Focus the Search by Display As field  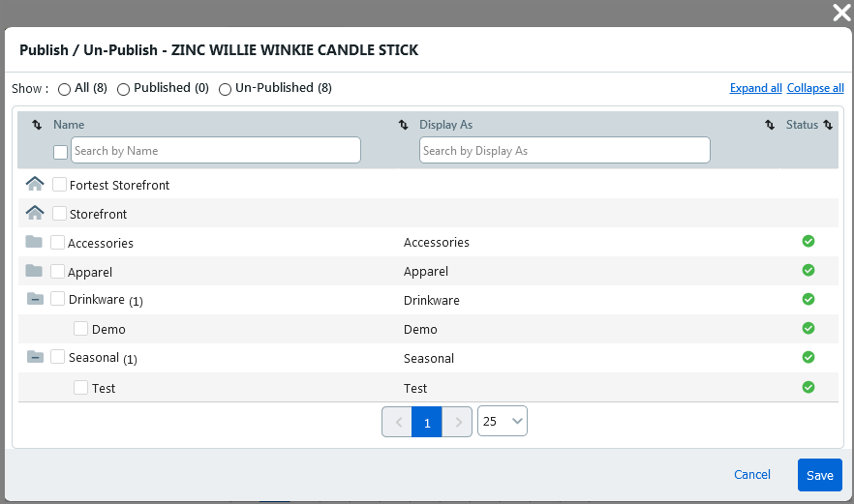(564, 150)
